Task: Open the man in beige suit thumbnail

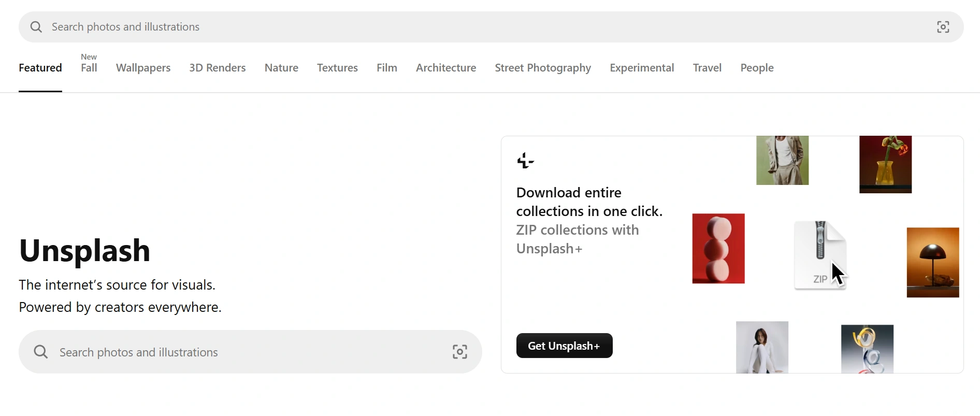Action: 783,161
